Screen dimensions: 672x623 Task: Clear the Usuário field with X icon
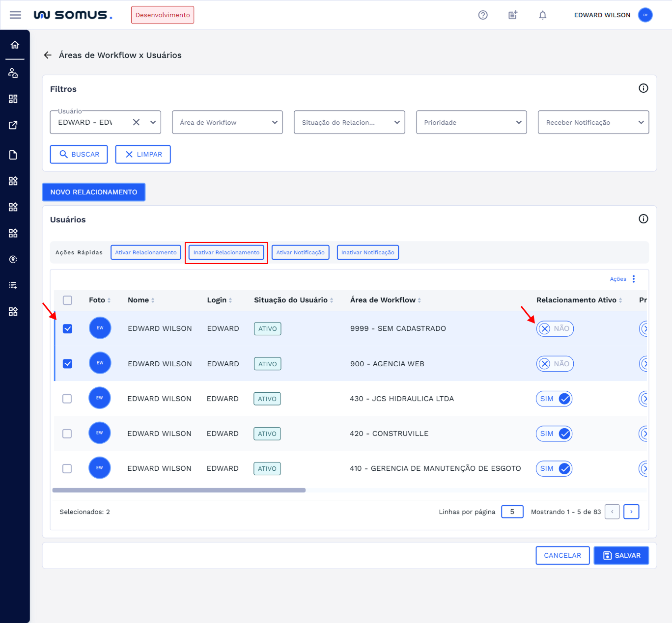pos(137,122)
